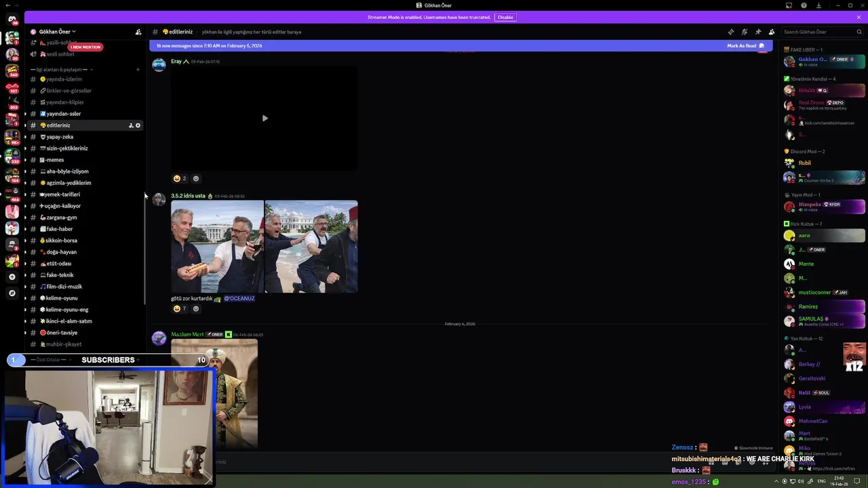Open member Rubil in Discord Mod list
Screen dimensions: 868x488
824,163
